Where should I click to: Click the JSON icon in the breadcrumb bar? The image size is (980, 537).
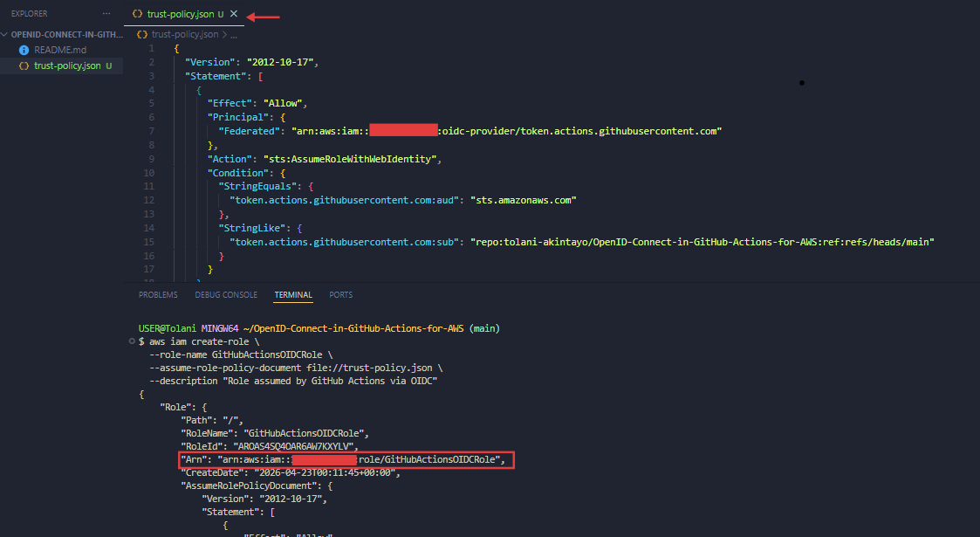[x=142, y=33]
